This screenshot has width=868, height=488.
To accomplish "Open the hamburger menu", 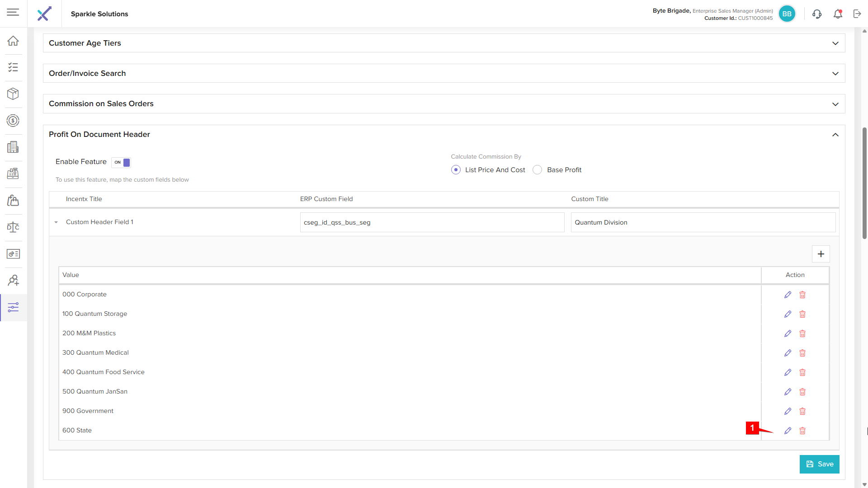I will (13, 13).
